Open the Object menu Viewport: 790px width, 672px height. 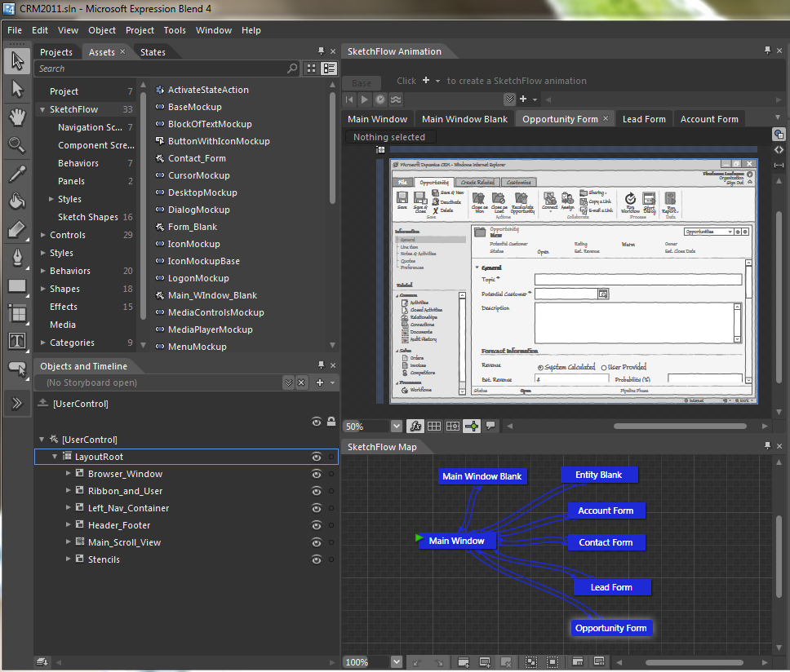[102, 30]
